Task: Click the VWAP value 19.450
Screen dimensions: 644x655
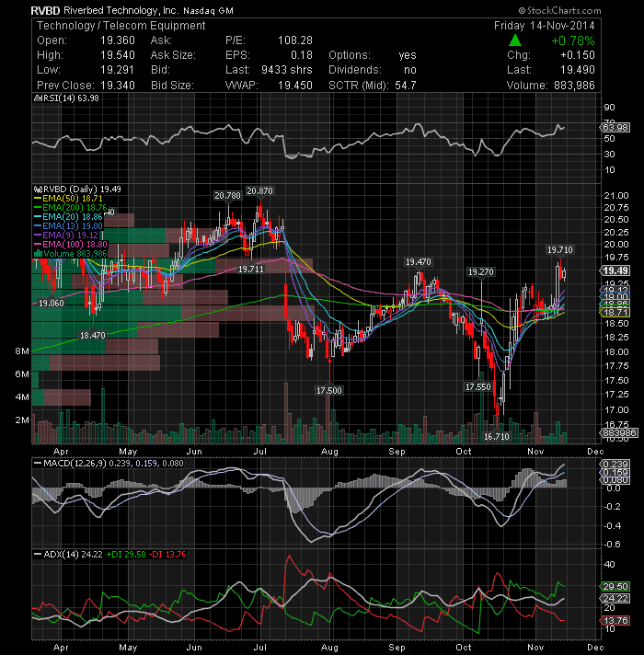Action: [x=294, y=86]
